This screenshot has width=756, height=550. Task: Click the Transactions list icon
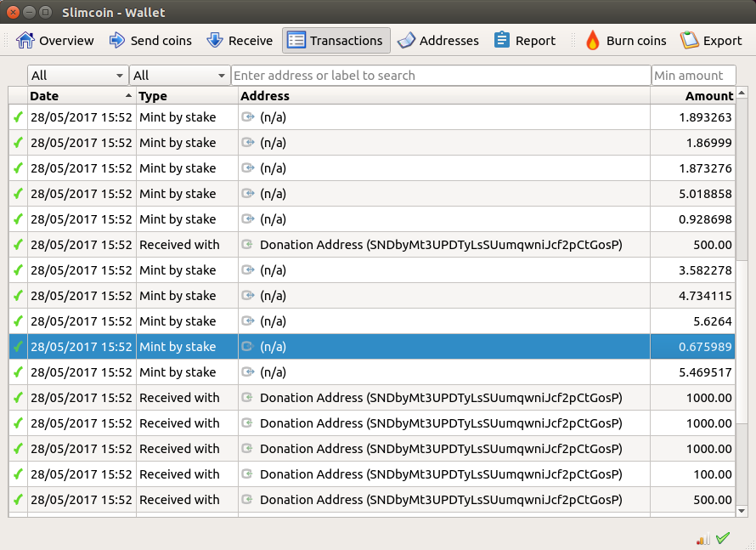296,40
